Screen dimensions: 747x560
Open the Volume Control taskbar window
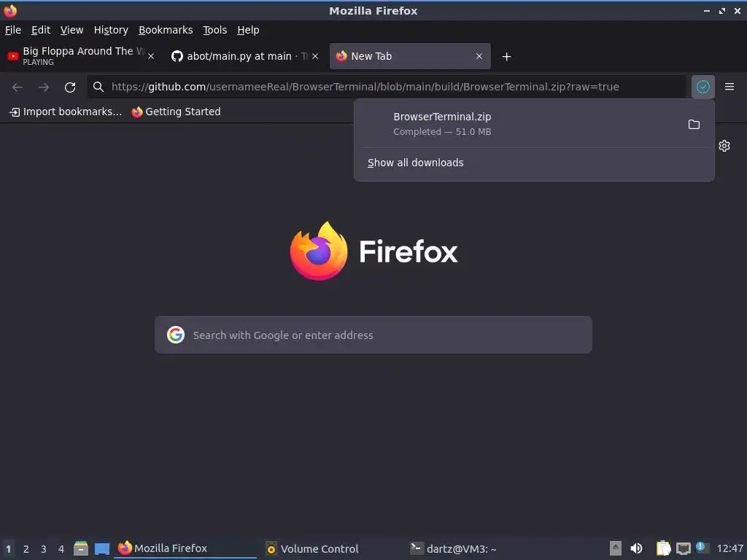pyautogui.click(x=312, y=548)
